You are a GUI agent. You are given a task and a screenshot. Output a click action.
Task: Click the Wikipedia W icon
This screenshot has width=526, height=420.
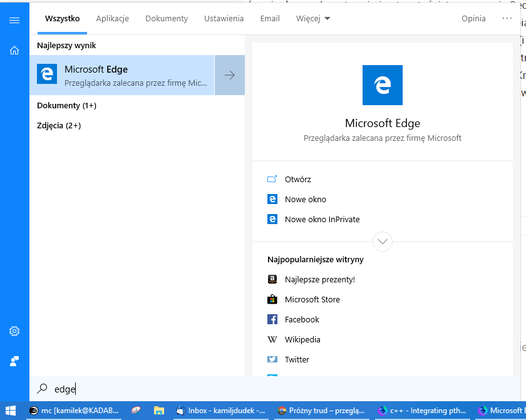272,339
